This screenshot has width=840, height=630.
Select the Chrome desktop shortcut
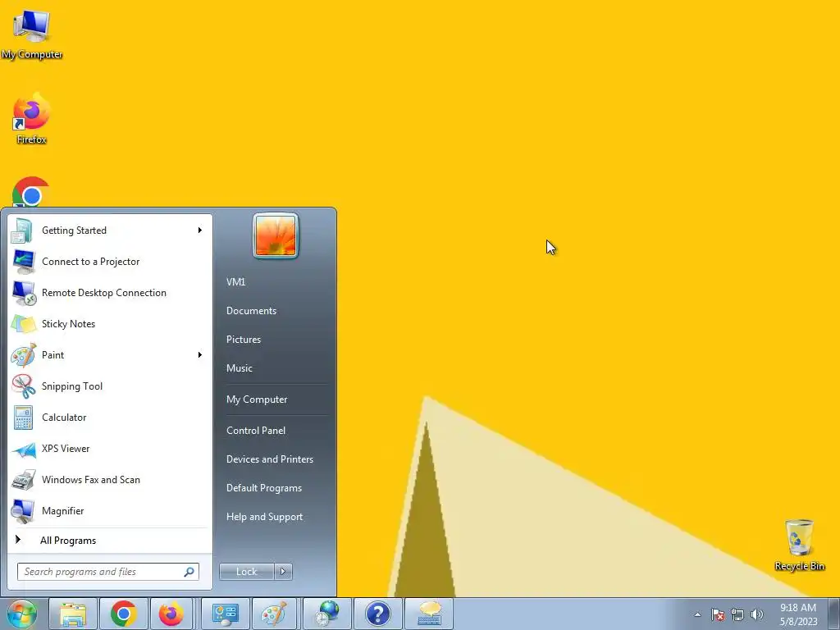pos(32,192)
